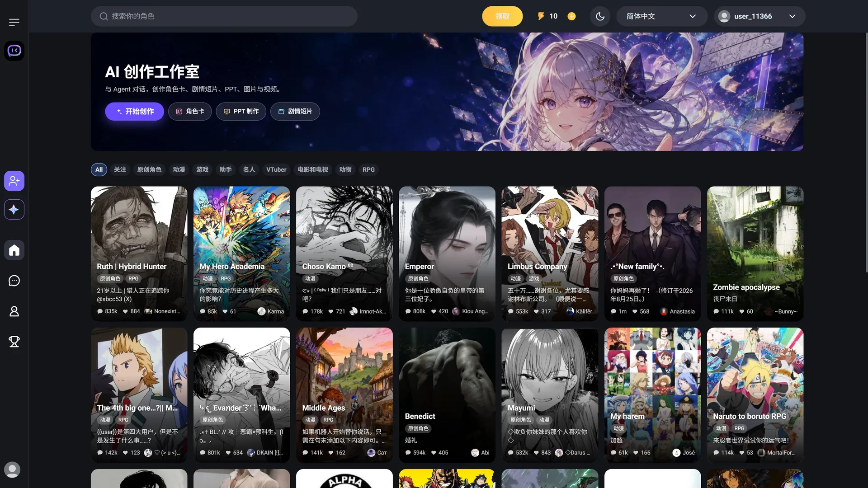Open the hamburger sidebar menu
The height and width of the screenshot is (488, 868).
14,22
